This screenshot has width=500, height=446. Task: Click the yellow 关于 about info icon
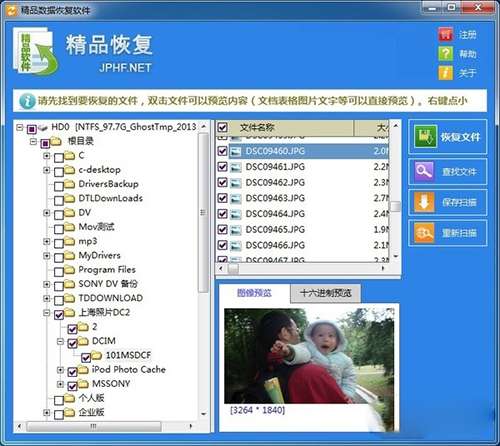(446, 72)
